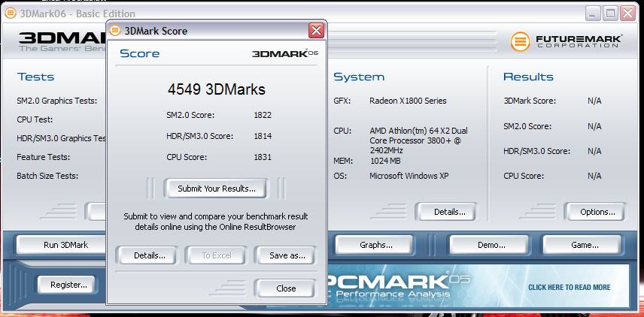This screenshot has width=644, height=317.
Task: Click the HDR/SM3.0 Score value 1814
Action: (x=263, y=136)
